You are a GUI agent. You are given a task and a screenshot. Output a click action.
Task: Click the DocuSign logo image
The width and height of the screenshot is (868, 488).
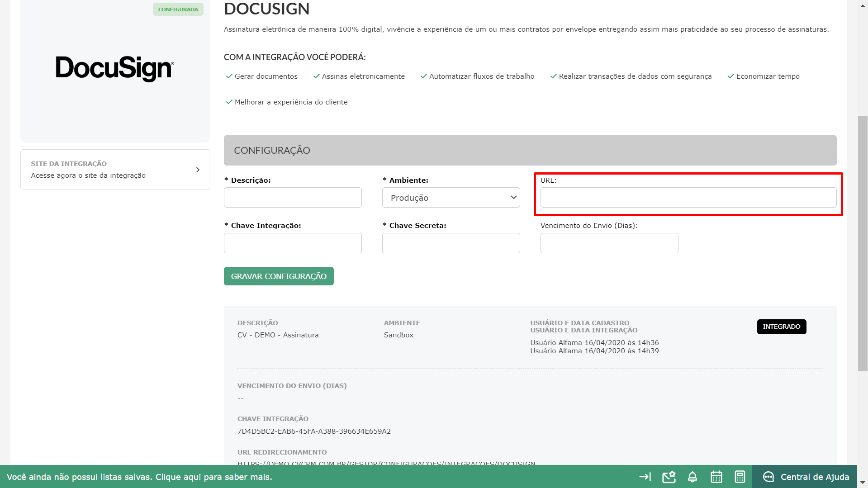pos(115,68)
